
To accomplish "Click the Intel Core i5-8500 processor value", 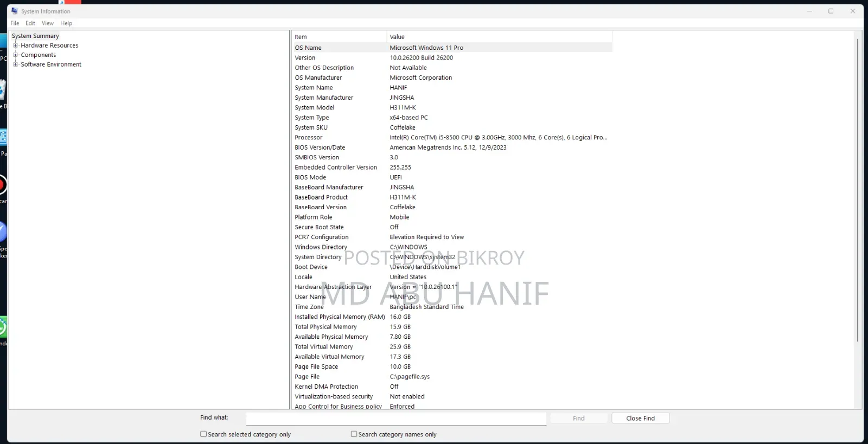I will [499, 137].
